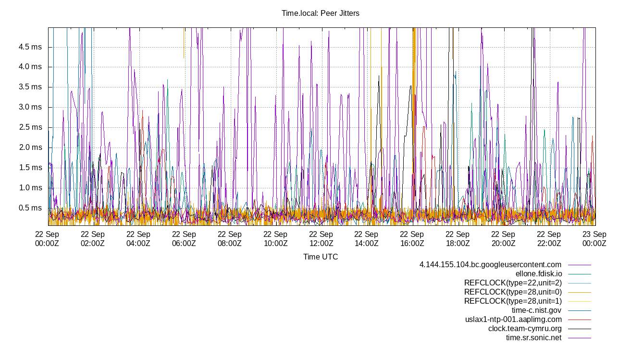Click the '22 Sep 08:00Z' time label
This screenshot has width=644, height=346.
click(230, 239)
